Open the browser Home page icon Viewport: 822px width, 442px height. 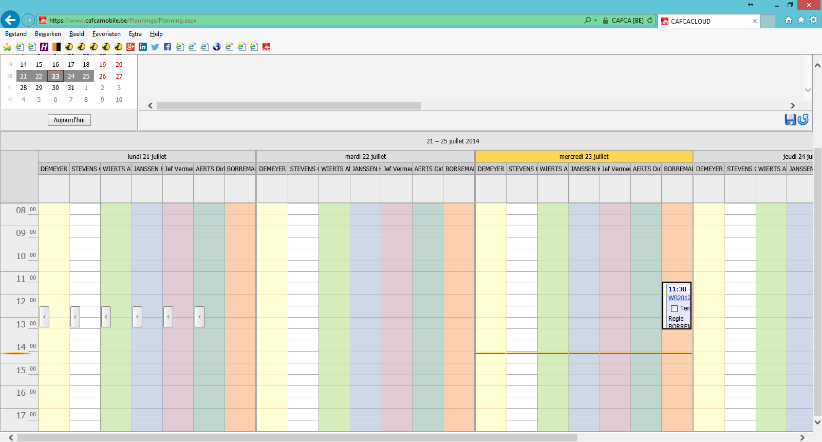click(x=788, y=20)
